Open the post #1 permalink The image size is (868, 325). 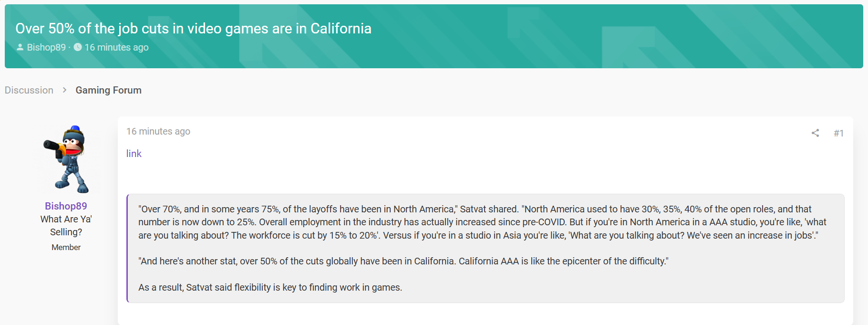tap(838, 133)
